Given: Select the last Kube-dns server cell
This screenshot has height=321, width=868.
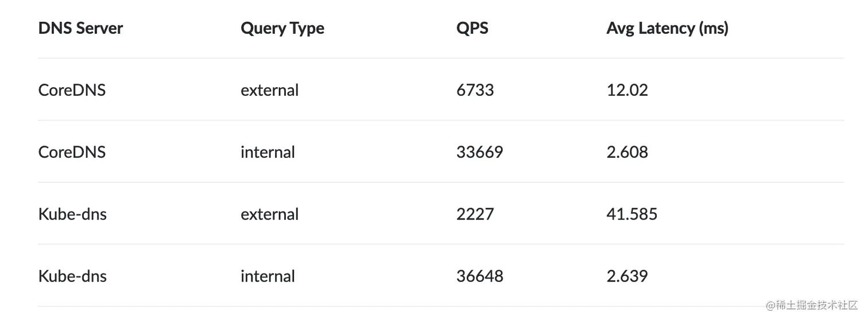Looking at the screenshot, I should tap(72, 276).
